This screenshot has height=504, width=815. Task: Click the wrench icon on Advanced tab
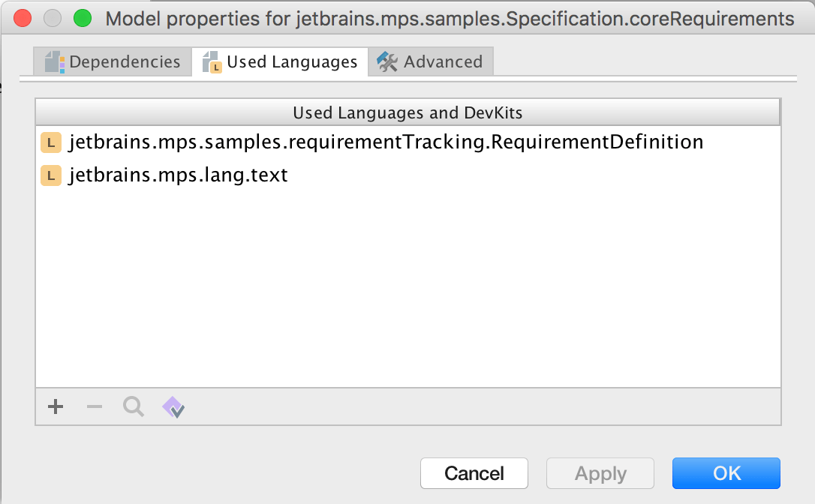point(387,62)
